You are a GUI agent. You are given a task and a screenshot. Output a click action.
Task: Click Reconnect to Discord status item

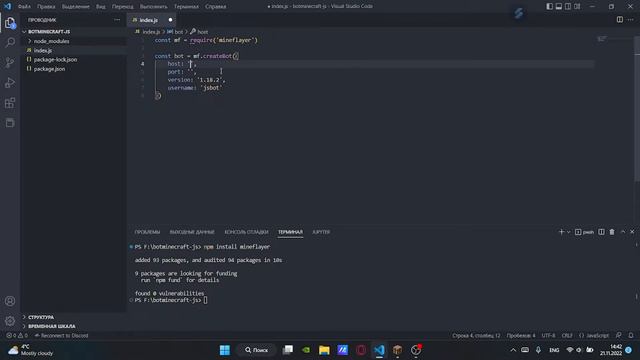click(61, 336)
